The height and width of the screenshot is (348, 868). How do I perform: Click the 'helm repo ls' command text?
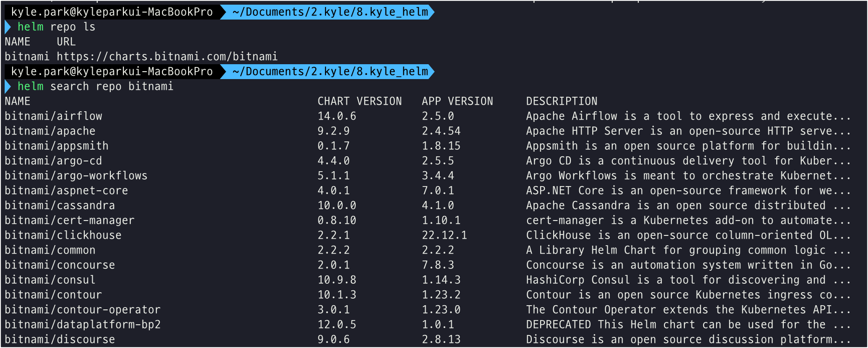click(x=56, y=27)
